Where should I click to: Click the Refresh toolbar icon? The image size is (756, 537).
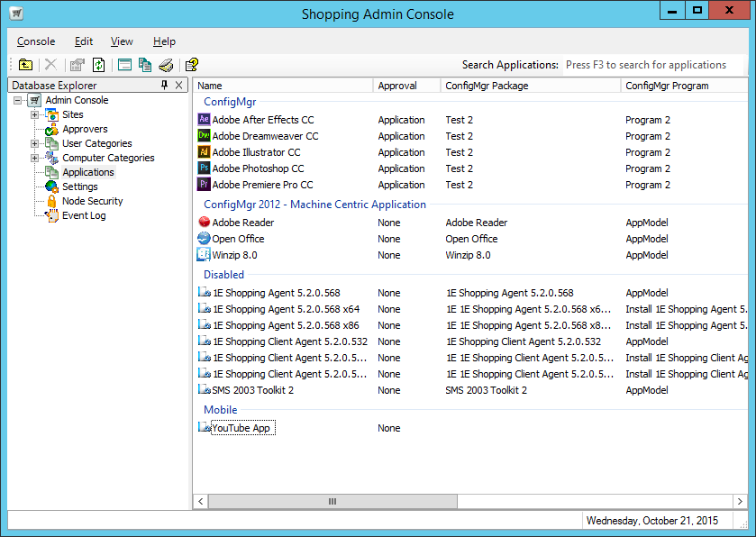98,65
